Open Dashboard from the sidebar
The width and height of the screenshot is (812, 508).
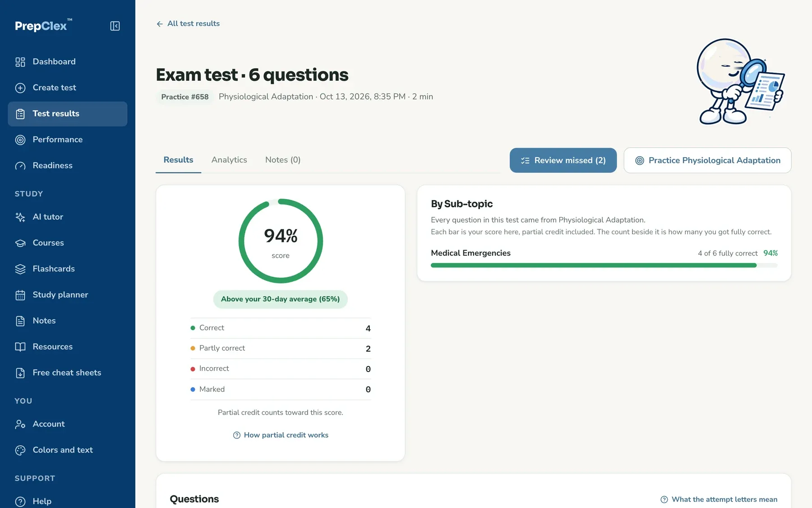click(x=68, y=62)
